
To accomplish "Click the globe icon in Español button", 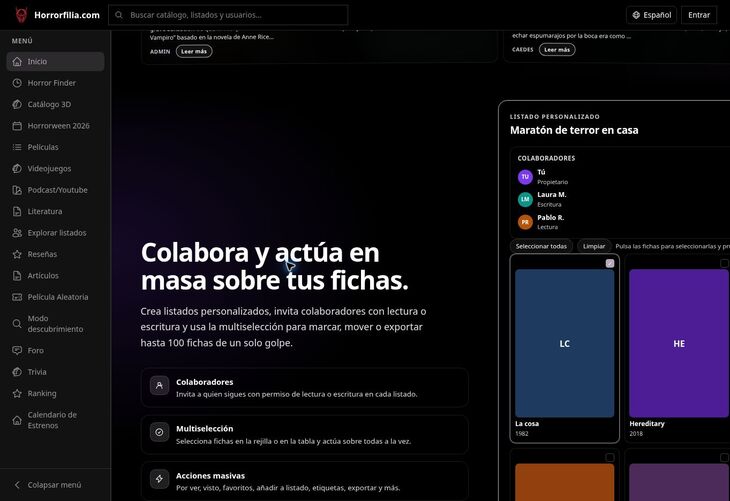I will point(636,15).
